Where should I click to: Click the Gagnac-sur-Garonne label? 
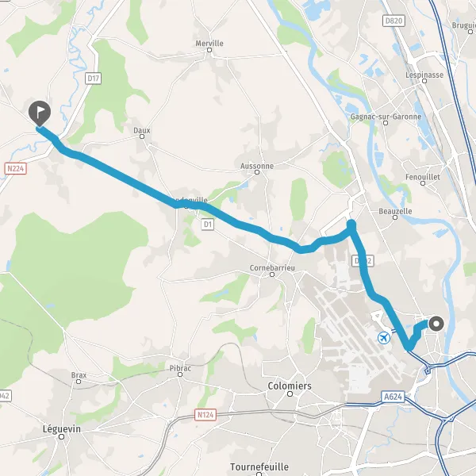pos(386,117)
